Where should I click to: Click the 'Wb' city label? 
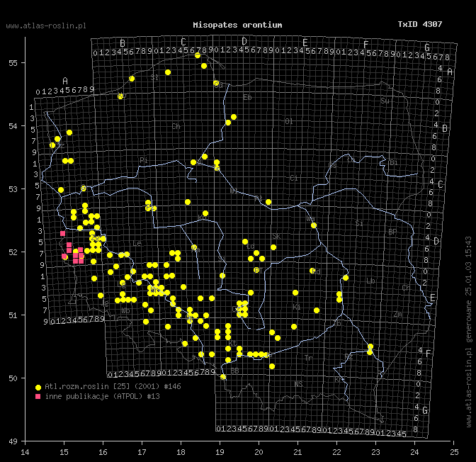pos(125,310)
